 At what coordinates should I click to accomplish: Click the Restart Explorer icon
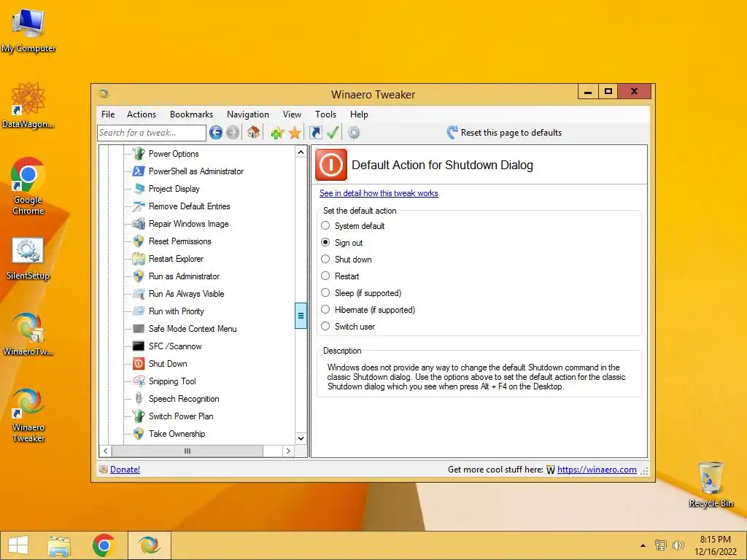[139, 259]
